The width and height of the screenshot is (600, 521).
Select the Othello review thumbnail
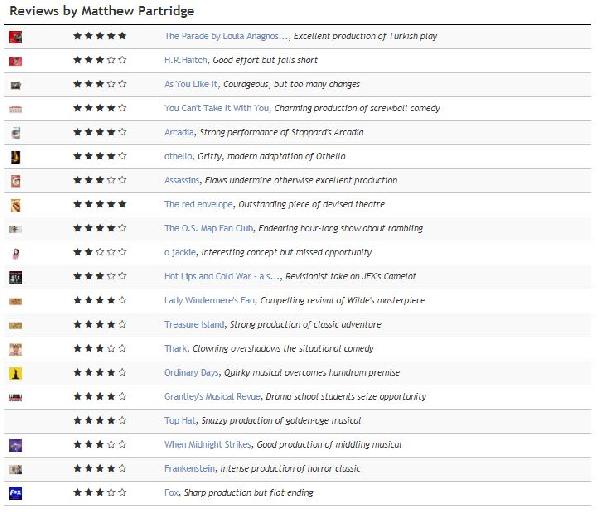[x=15, y=157]
